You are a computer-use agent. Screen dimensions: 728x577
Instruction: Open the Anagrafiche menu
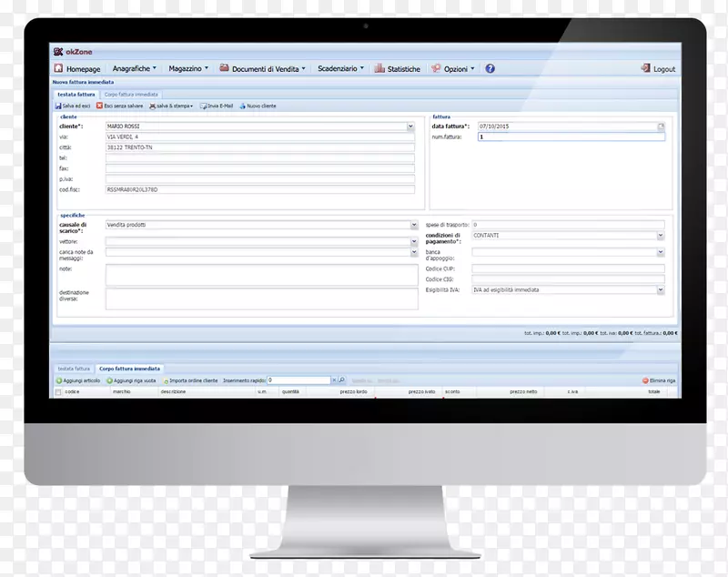134,68
